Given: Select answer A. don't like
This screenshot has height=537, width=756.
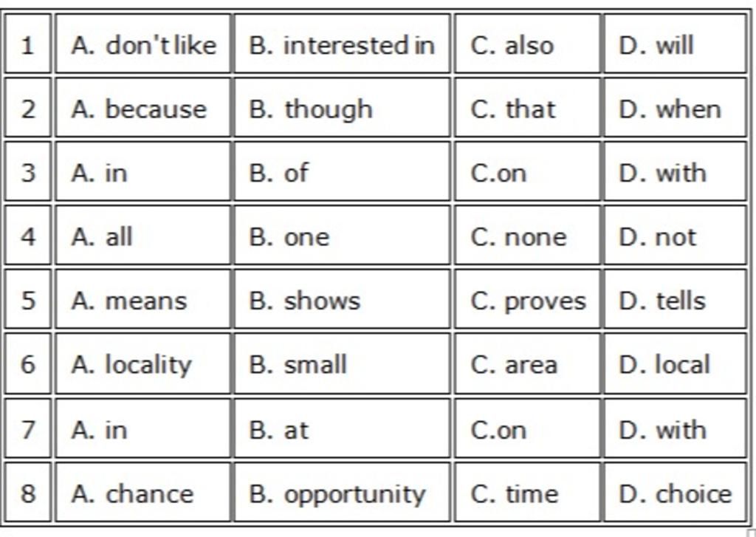Looking at the screenshot, I should click(143, 46).
